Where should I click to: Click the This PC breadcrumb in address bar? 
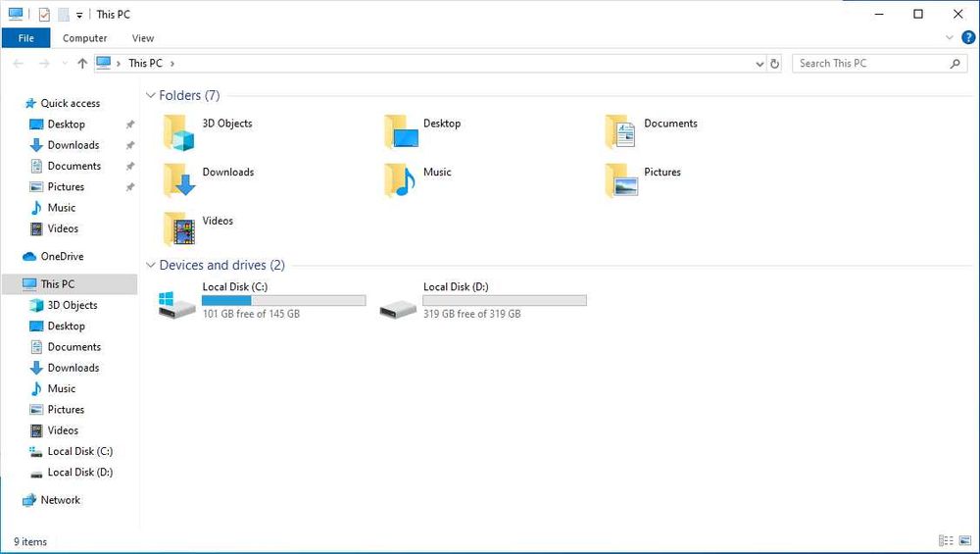(145, 63)
